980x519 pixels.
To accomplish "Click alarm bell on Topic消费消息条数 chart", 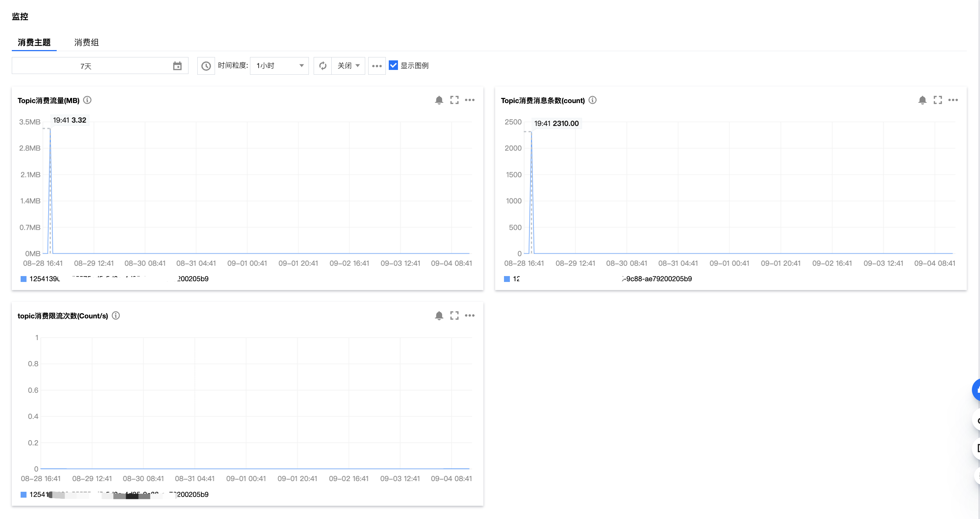I will point(922,100).
